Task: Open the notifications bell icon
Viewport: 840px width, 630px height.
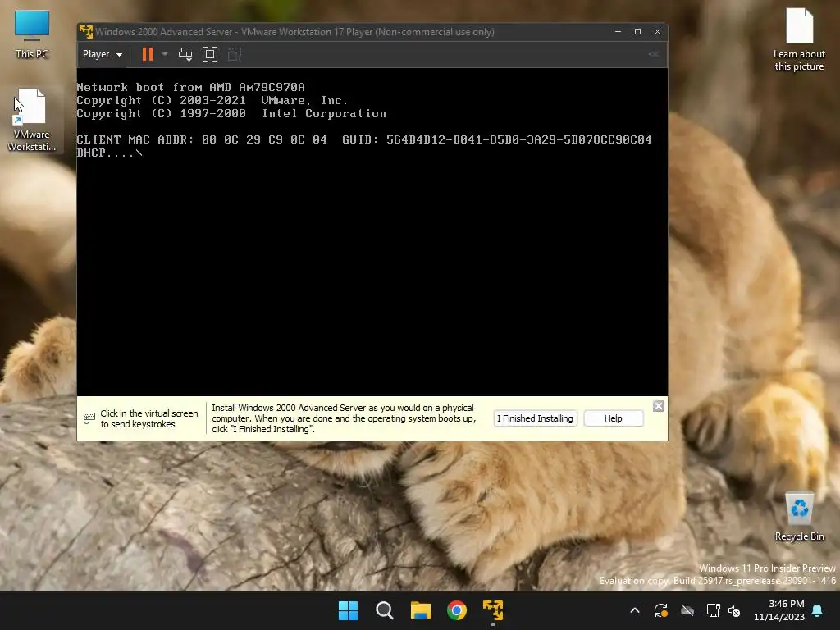Action: pyautogui.click(x=818, y=610)
